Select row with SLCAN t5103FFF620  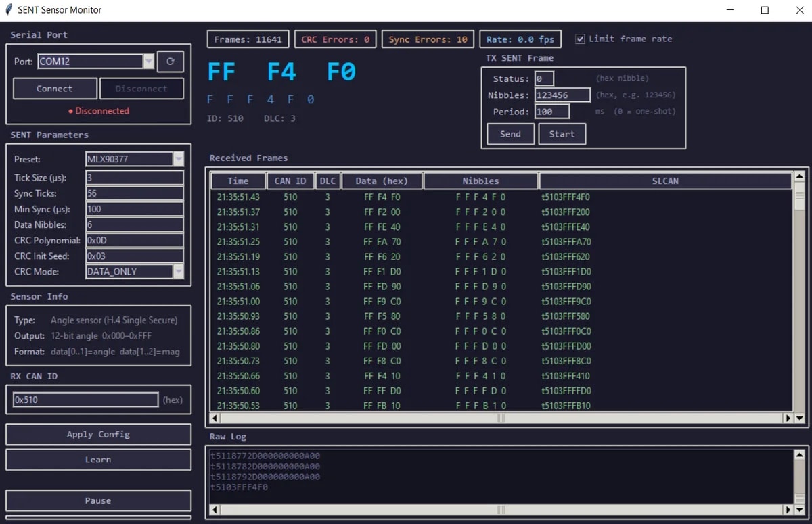pos(501,257)
